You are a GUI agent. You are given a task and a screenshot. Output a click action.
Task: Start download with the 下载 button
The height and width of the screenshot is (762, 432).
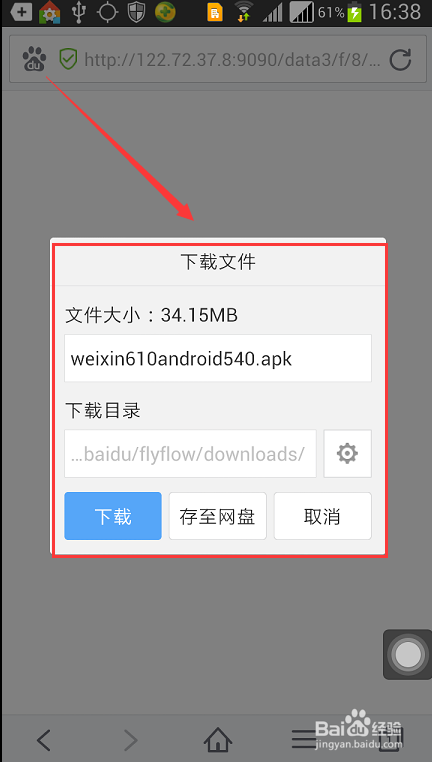coord(113,516)
